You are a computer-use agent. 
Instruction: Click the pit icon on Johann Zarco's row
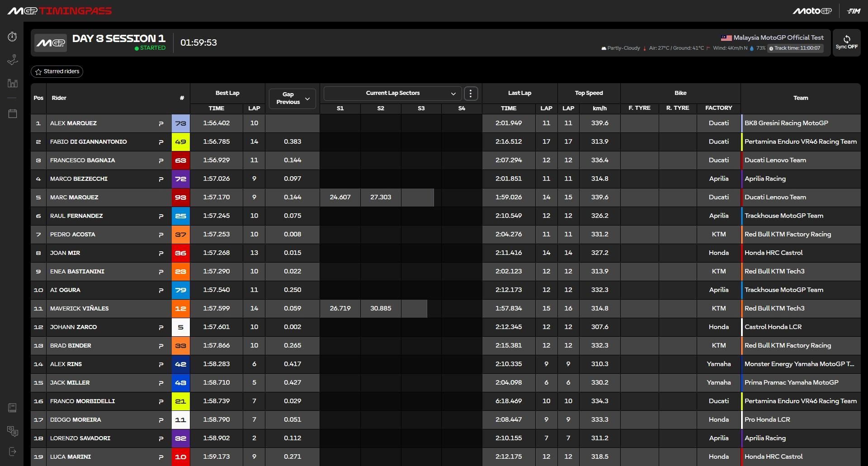coord(161,327)
